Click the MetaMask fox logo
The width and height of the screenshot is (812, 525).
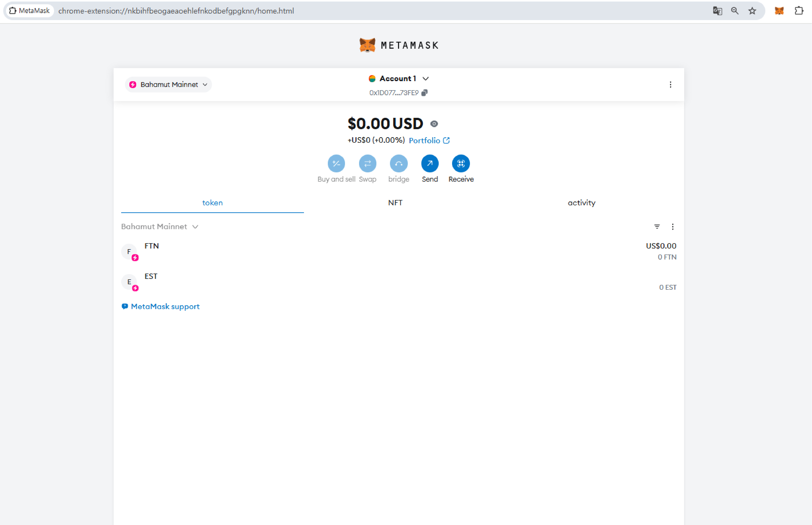[x=367, y=45]
